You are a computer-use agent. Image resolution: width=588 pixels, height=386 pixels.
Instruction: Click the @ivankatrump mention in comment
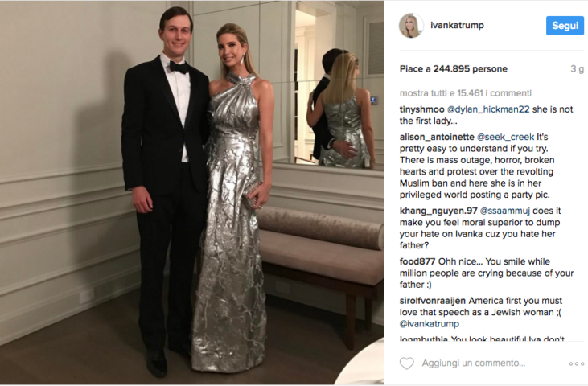pyautogui.click(x=429, y=324)
